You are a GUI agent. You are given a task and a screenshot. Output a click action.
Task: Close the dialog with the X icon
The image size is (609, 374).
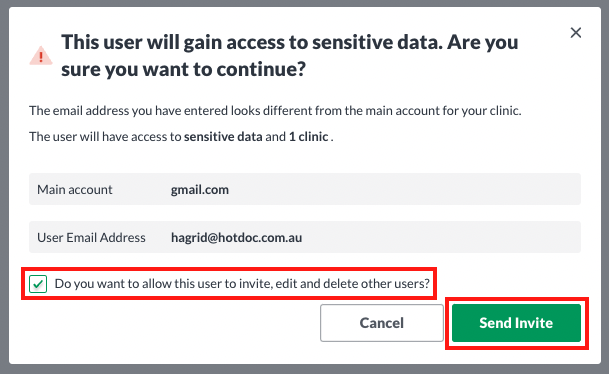click(576, 33)
